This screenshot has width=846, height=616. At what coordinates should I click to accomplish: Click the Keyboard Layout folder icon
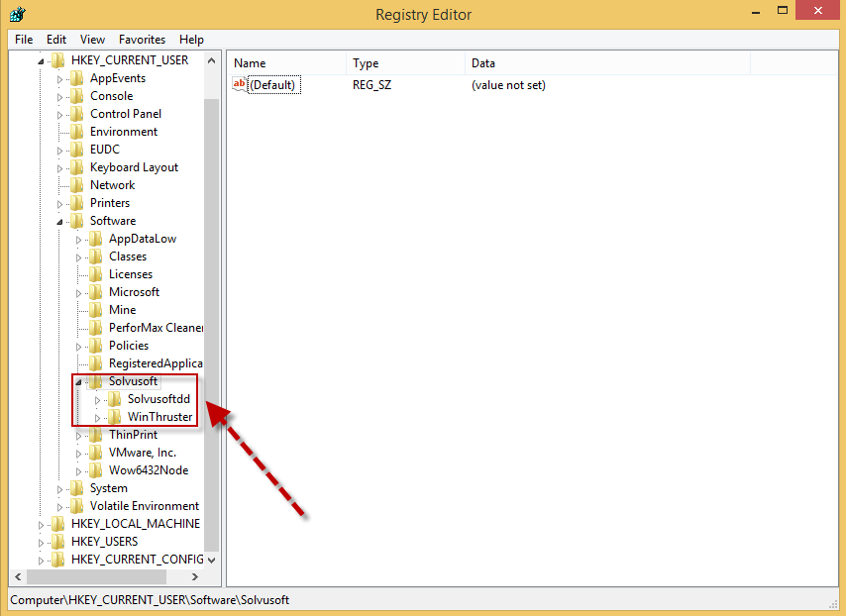point(76,167)
